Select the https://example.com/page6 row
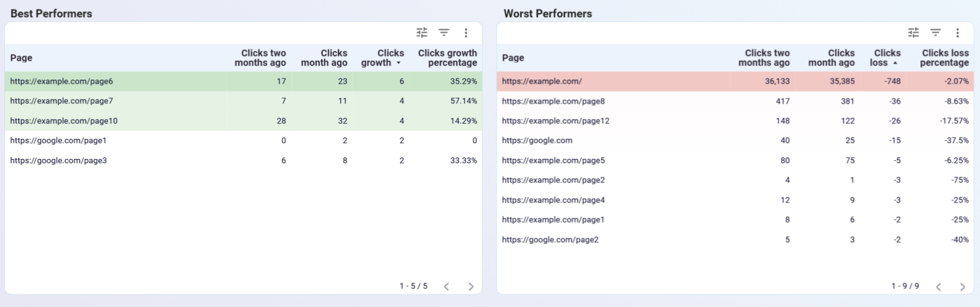This screenshot has height=307, width=980. pos(244,81)
